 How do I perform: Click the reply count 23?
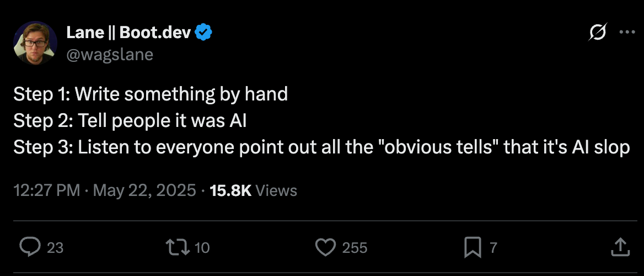point(55,248)
